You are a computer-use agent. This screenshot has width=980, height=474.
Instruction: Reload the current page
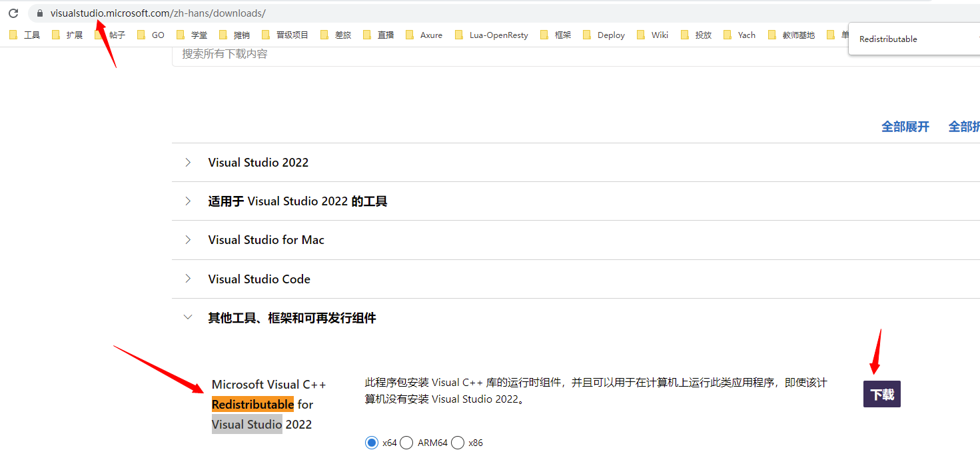coord(13,13)
